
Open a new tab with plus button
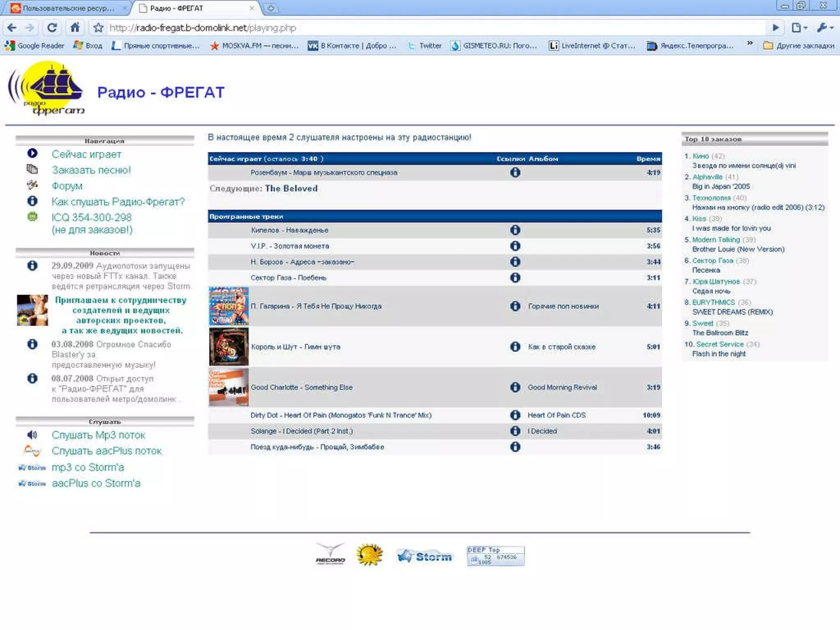click(x=271, y=8)
